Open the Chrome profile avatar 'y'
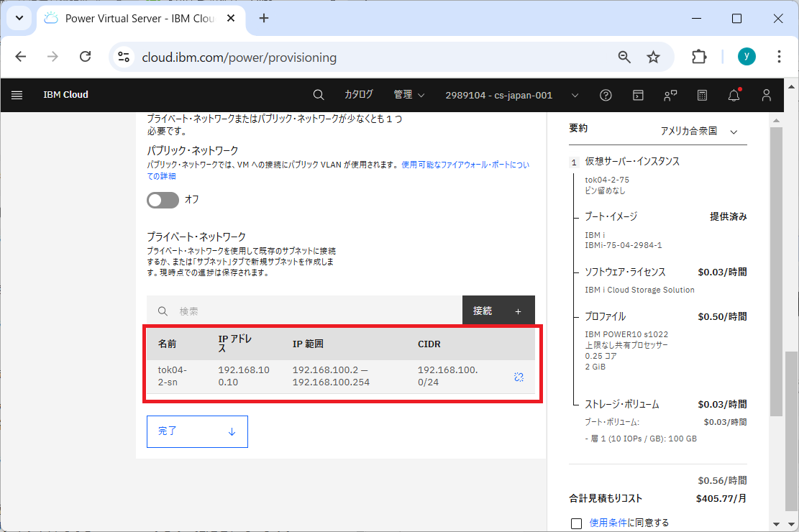 [747, 57]
